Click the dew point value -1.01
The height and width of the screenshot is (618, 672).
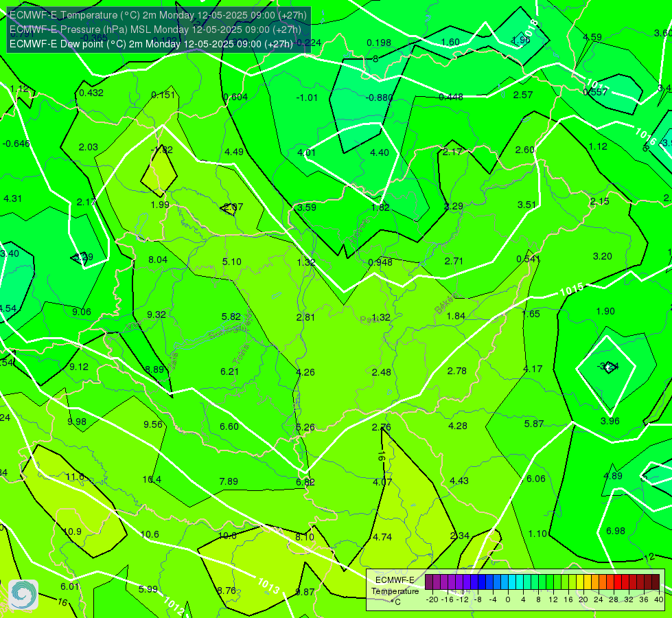(x=307, y=98)
